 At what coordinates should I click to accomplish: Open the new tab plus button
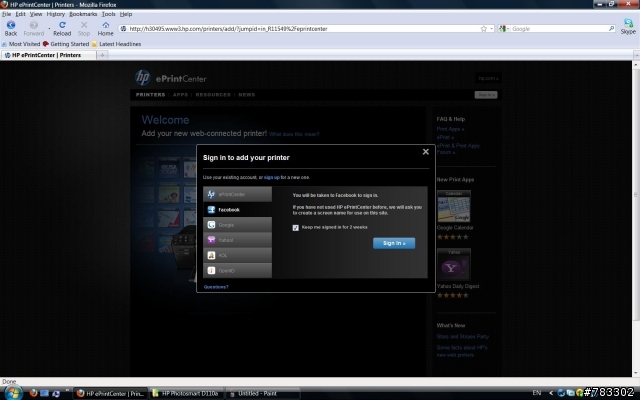click(102, 55)
